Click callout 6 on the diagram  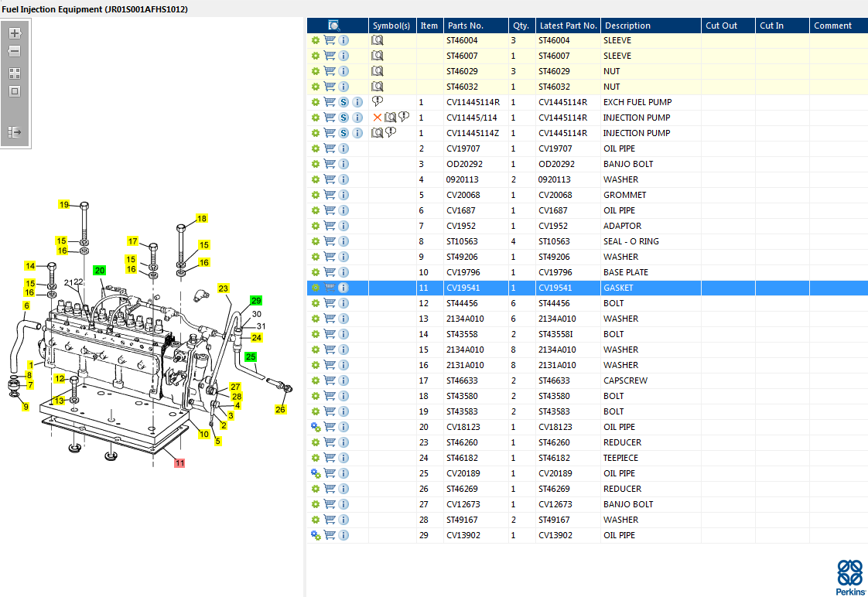[26, 305]
